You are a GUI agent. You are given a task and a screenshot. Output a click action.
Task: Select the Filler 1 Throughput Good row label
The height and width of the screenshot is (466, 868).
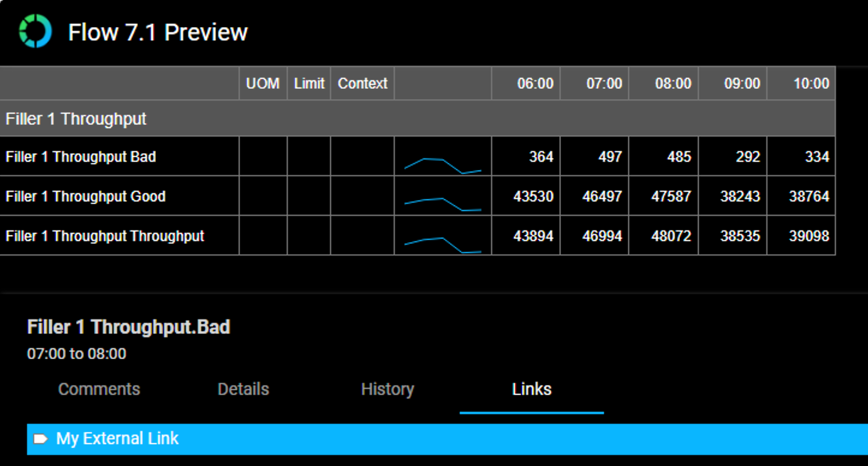(x=86, y=196)
